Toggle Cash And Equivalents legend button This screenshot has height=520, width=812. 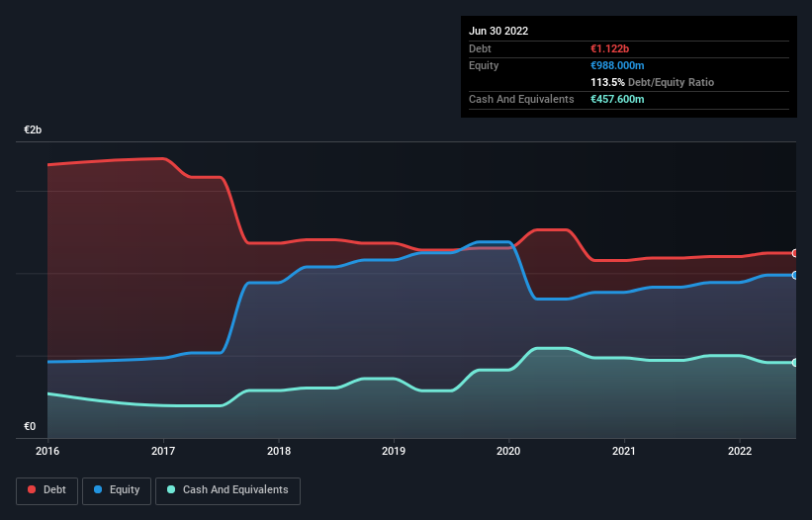pyautogui.click(x=227, y=490)
